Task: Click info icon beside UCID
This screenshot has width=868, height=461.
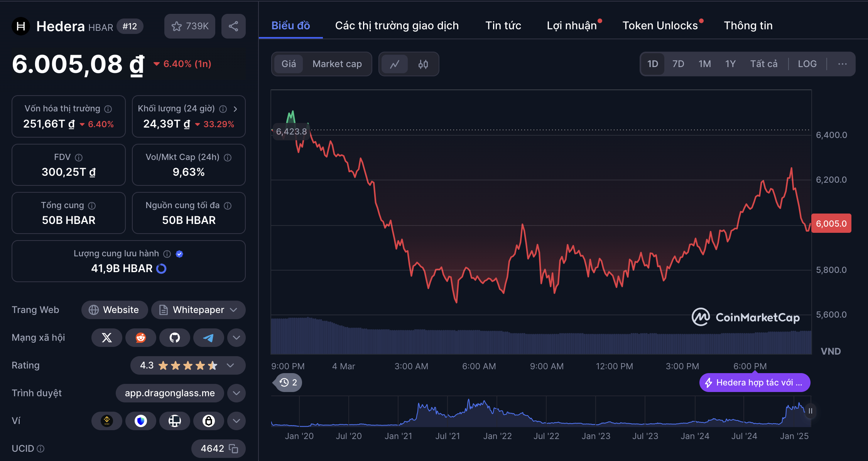Action: tap(41, 449)
